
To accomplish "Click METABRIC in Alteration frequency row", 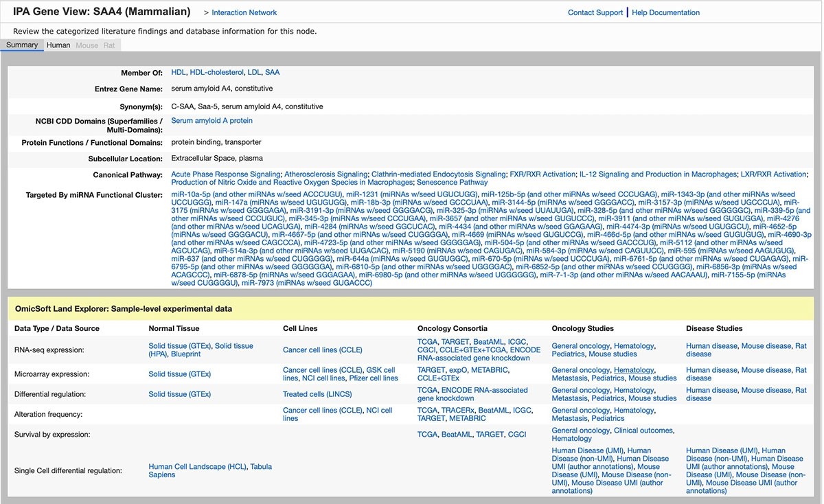I will point(468,419).
